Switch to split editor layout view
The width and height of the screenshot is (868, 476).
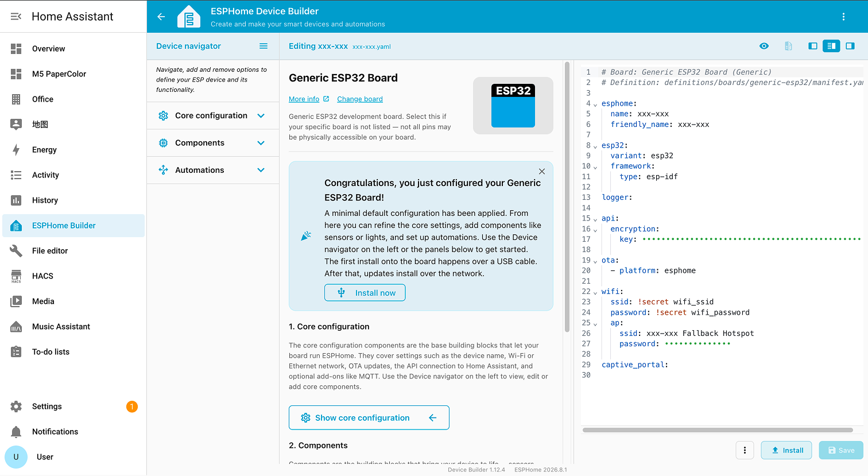[x=831, y=46]
